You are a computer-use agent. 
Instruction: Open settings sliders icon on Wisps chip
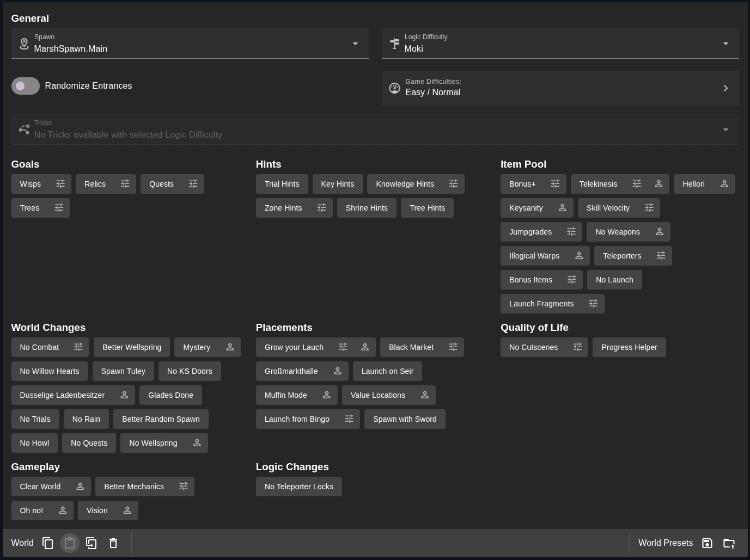pos(60,184)
